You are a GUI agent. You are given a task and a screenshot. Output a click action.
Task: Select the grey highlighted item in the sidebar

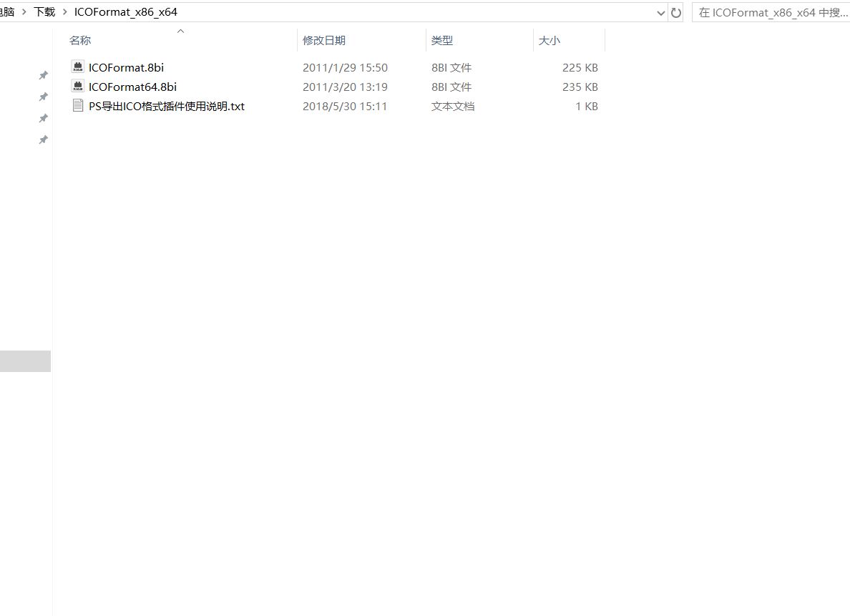click(25, 361)
